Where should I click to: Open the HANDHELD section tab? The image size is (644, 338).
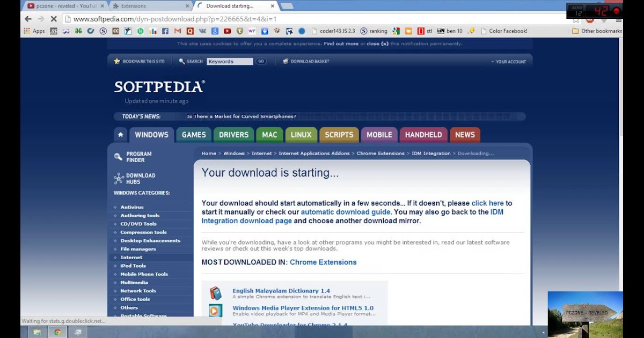tap(423, 135)
